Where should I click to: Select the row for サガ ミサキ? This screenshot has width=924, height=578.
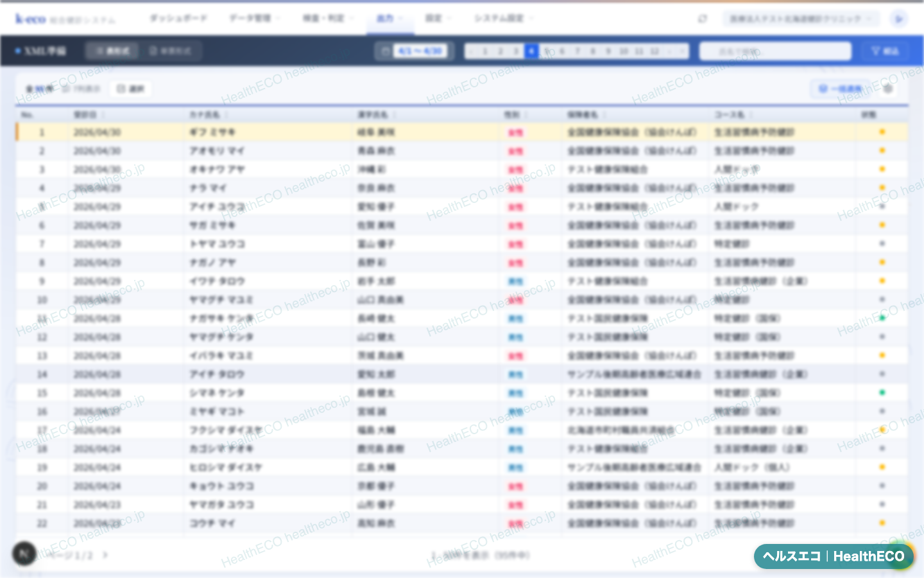462,225
